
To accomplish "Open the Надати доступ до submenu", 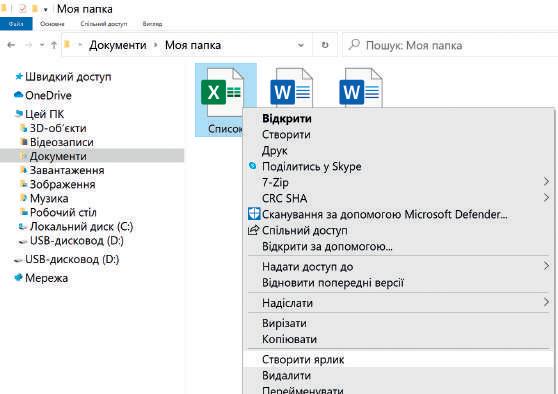I will 399,267.
